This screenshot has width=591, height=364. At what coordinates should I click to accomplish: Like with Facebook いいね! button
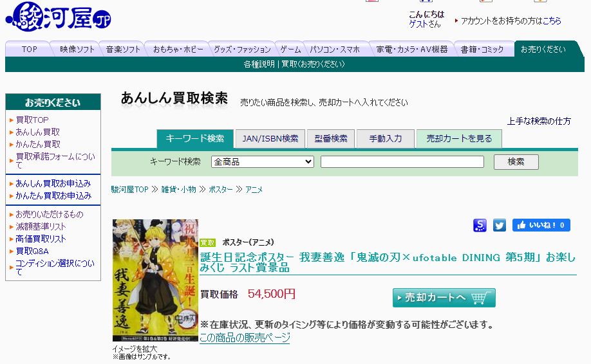(x=541, y=225)
